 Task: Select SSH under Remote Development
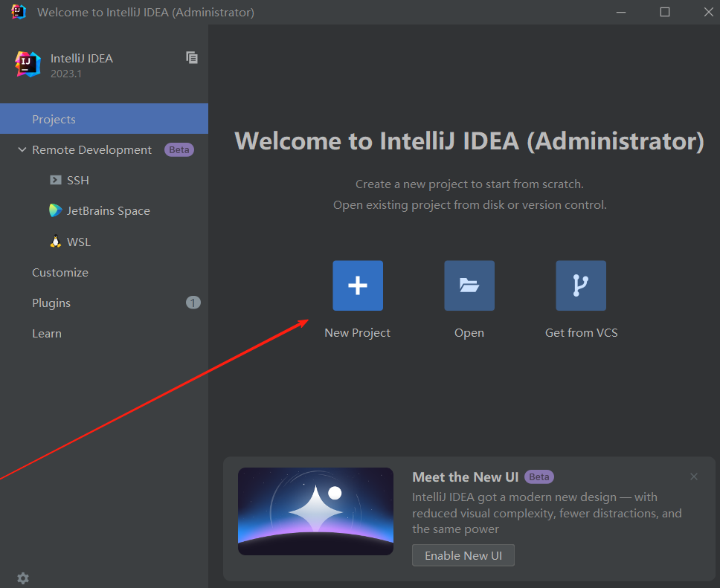(78, 181)
